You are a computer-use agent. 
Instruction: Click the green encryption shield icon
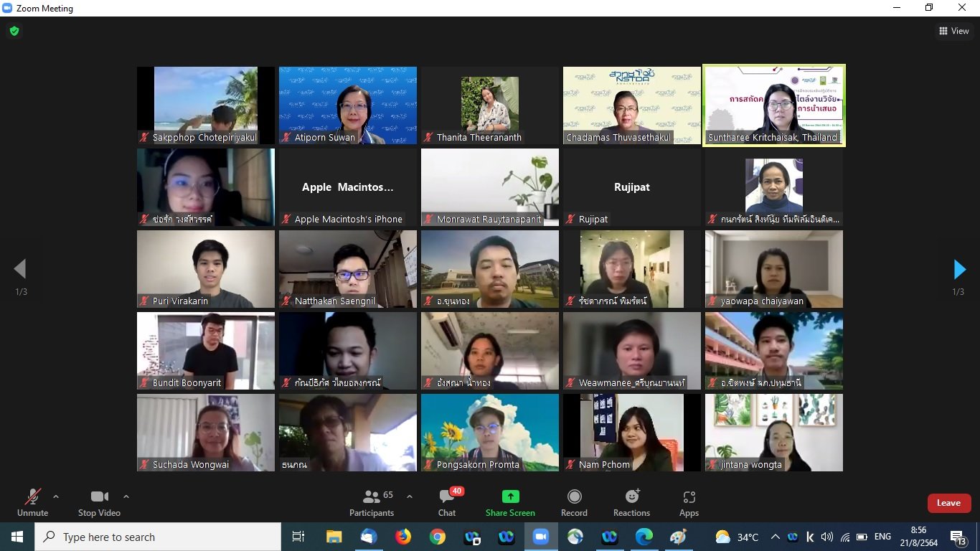pyautogui.click(x=14, y=31)
